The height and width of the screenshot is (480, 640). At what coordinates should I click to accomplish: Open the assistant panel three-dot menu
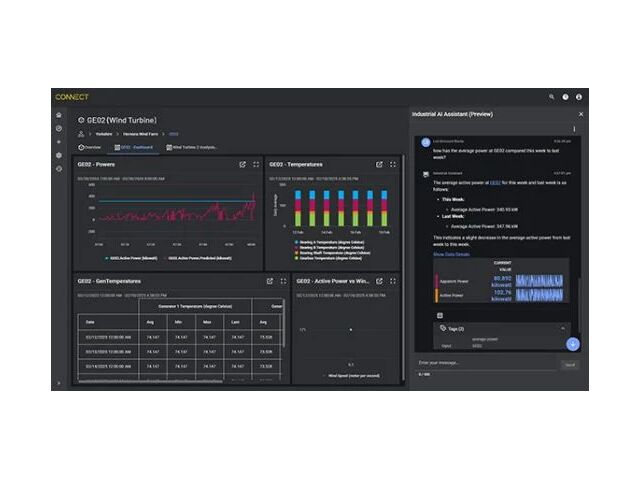(x=574, y=129)
